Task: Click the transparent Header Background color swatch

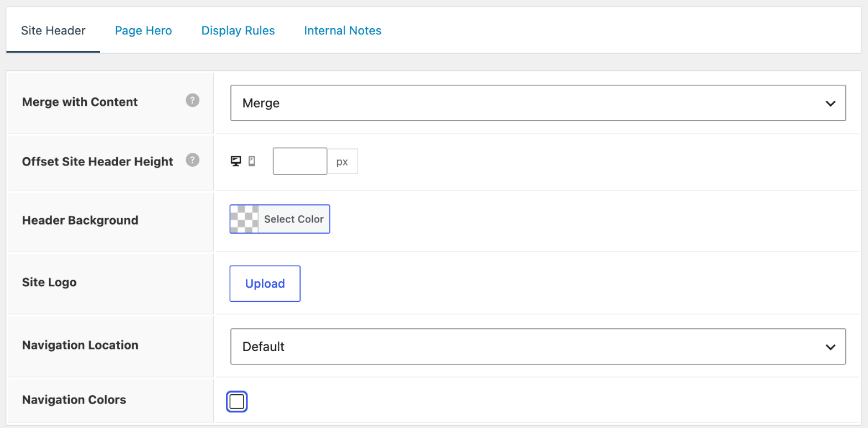Action: click(x=245, y=219)
